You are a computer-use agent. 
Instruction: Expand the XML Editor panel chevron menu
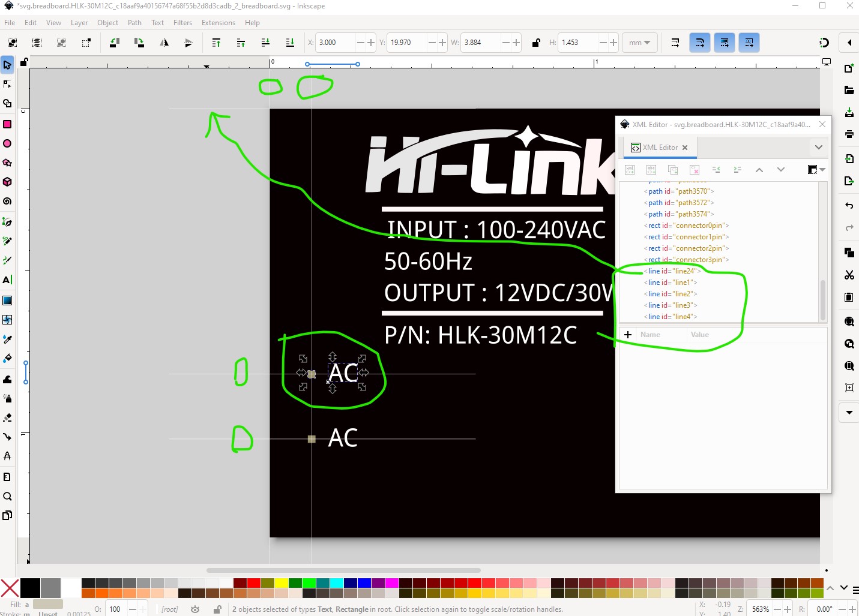point(818,148)
